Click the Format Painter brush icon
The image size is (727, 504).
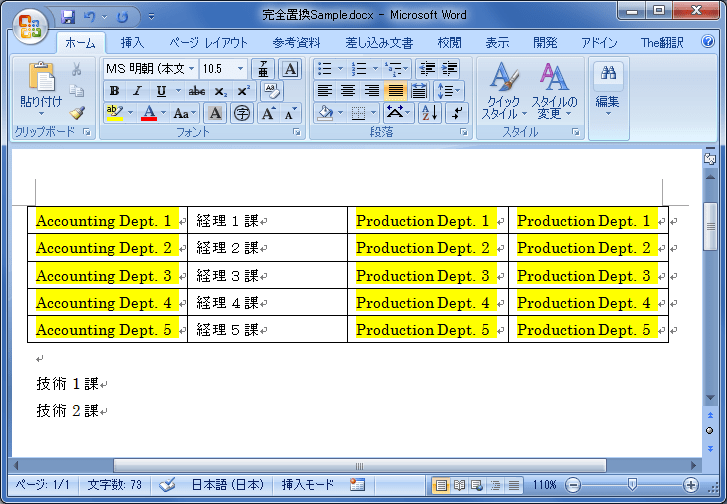pyautogui.click(x=77, y=112)
